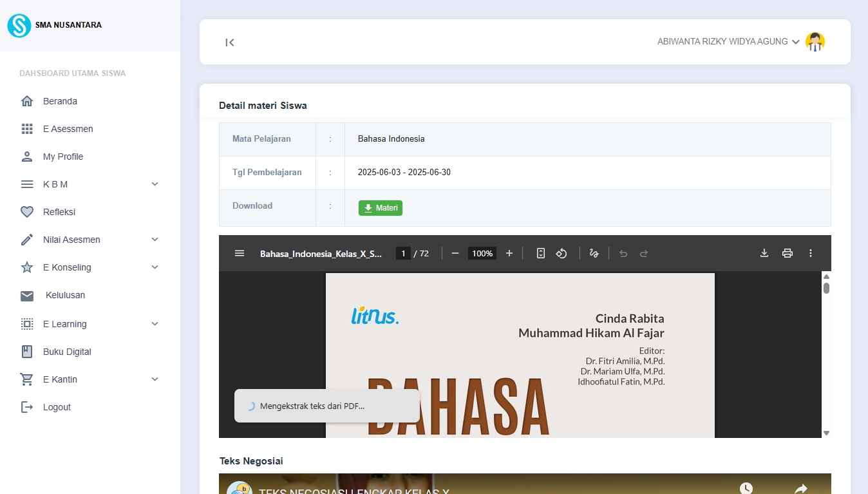Open PDF viewer more actions menu
This screenshot has width=868, height=494.
(x=811, y=253)
